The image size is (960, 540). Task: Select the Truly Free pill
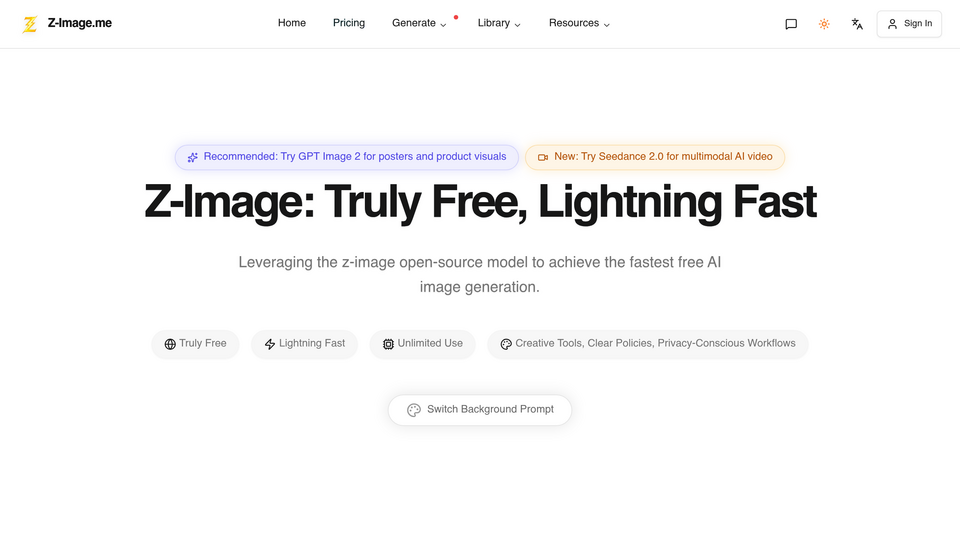[195, 344]
